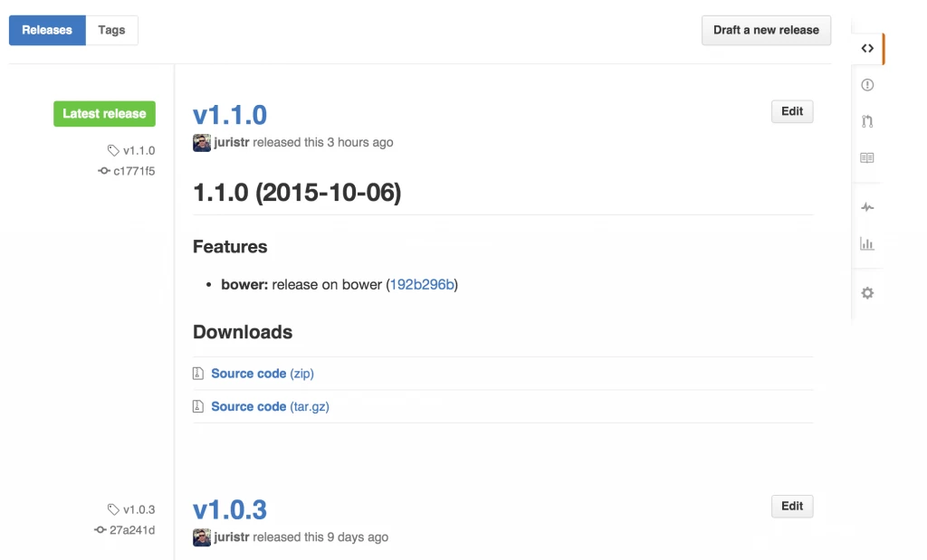This screenshot has width=927, height=560.
Task: Open the v1.0.3 tag link in left column
Action: pyautogui.click(x=139, y=509)
